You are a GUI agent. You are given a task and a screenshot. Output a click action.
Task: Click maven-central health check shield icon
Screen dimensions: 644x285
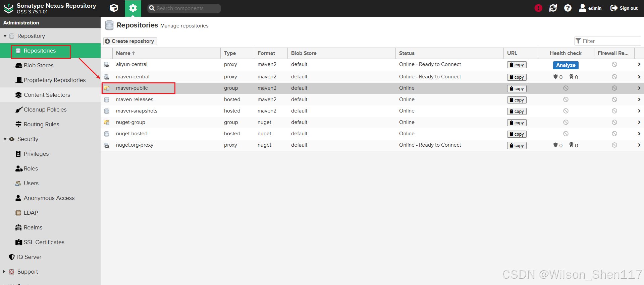tap(555, 77)
